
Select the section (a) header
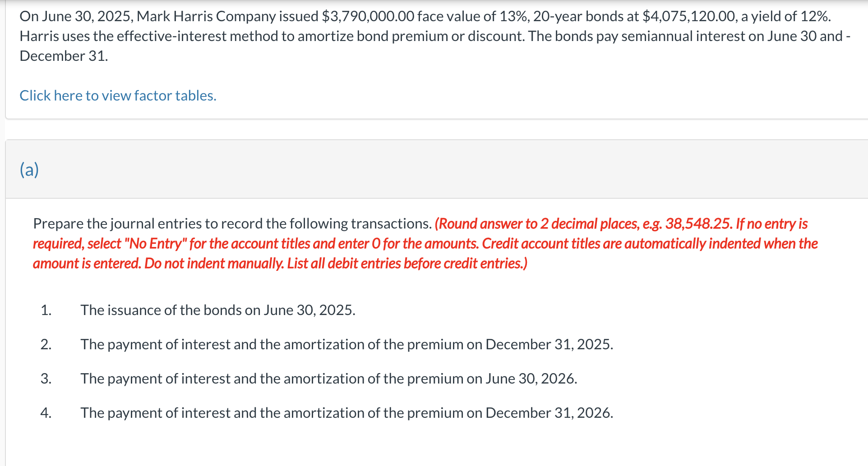point(29,169)
